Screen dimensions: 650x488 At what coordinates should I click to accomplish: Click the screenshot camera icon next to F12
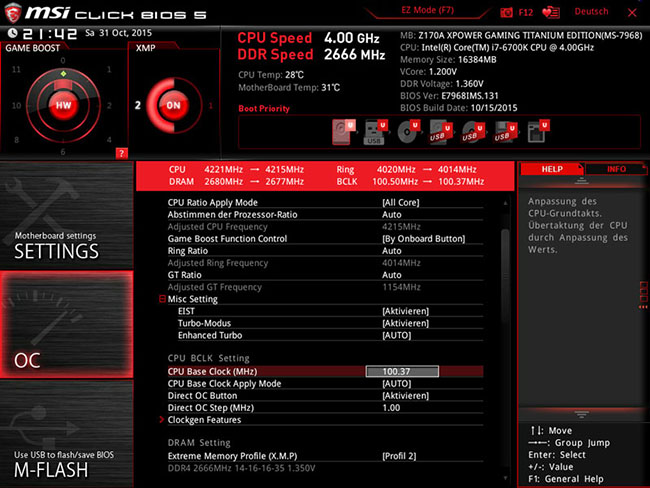[506, 12]
